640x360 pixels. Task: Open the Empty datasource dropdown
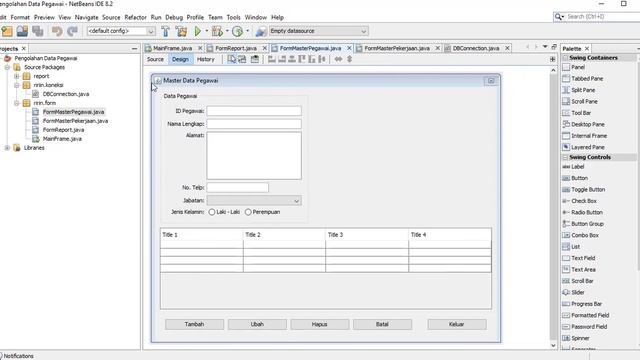point(318,31)
